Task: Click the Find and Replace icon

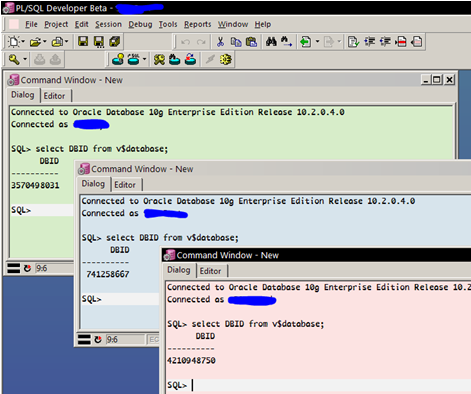Action: 286,42
